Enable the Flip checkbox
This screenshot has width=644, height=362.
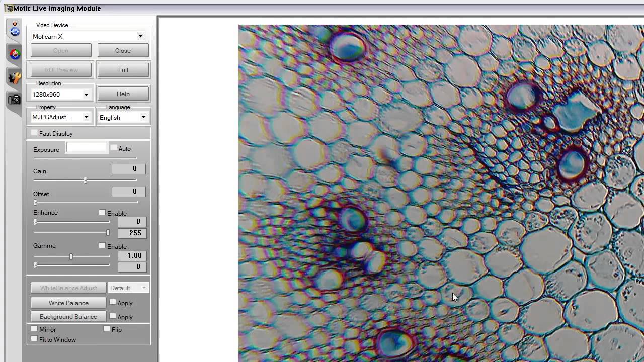point(107,329)
